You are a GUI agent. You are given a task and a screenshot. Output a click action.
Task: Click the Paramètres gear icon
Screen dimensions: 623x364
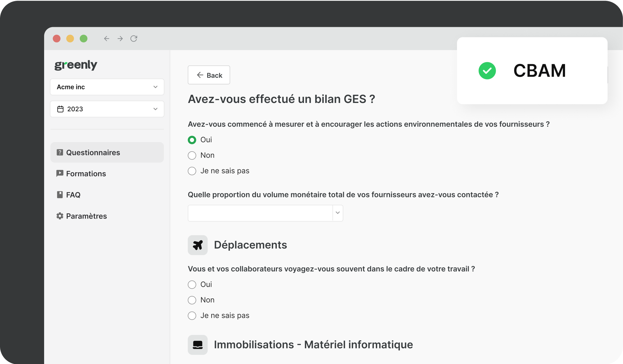tap(60, 216)
